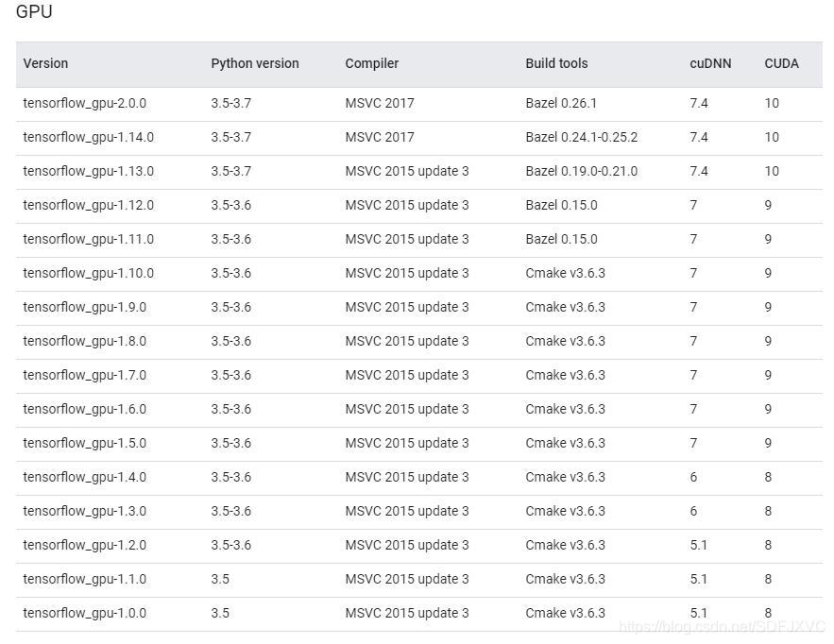Click CUDA 10 in the 2.0.0 row
Screen dimensions: 834x644
(772, 103)
